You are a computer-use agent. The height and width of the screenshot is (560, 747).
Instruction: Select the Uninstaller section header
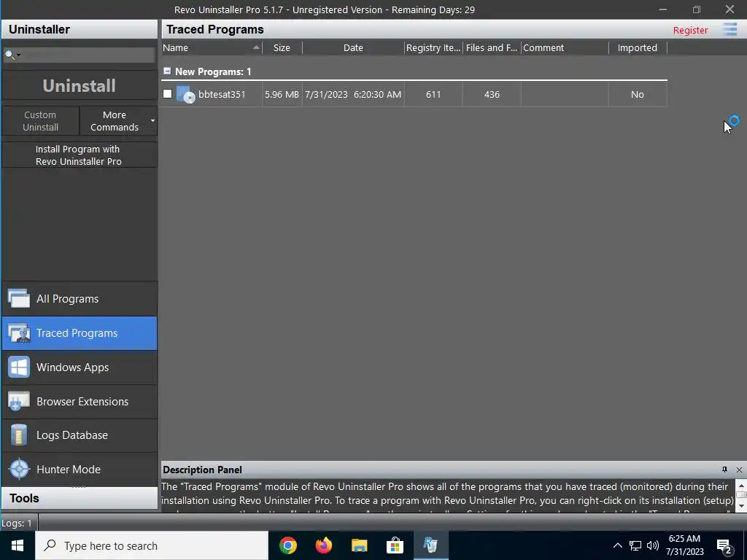coord(79,29)
